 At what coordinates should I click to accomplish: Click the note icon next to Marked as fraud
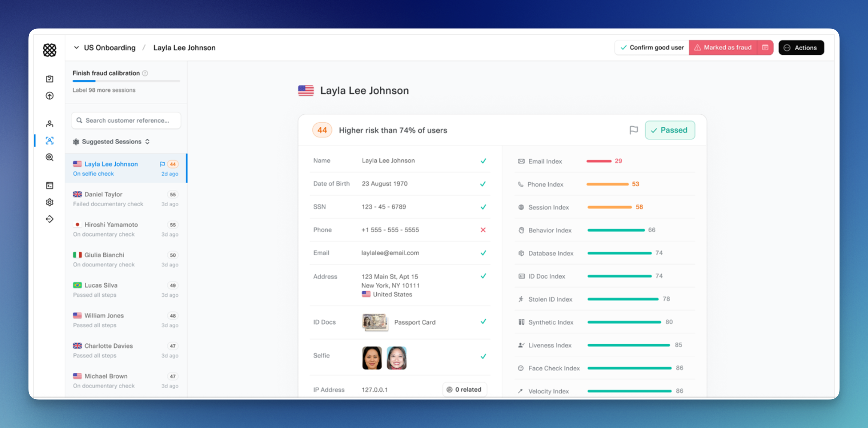coord(765,48)
